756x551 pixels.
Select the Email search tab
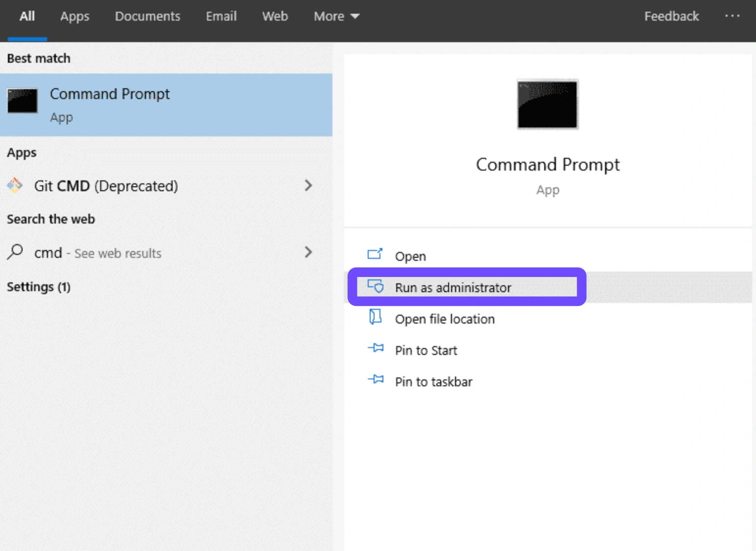tap(221, 17)
